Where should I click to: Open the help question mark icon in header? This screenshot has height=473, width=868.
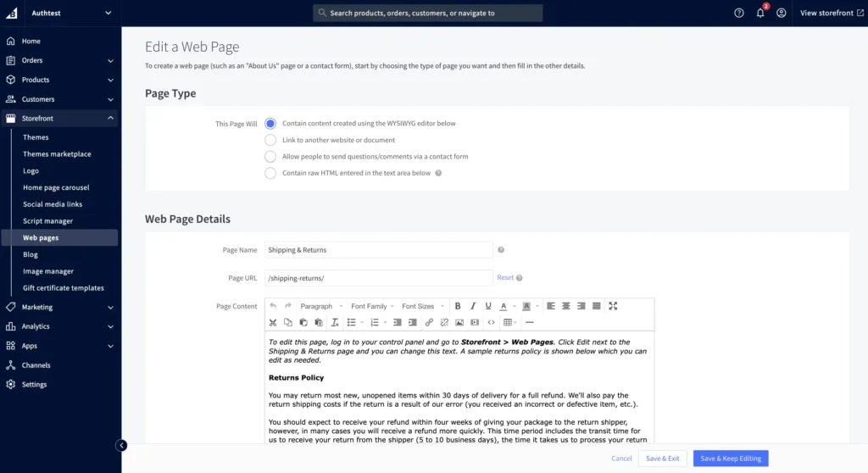(739, 13)
